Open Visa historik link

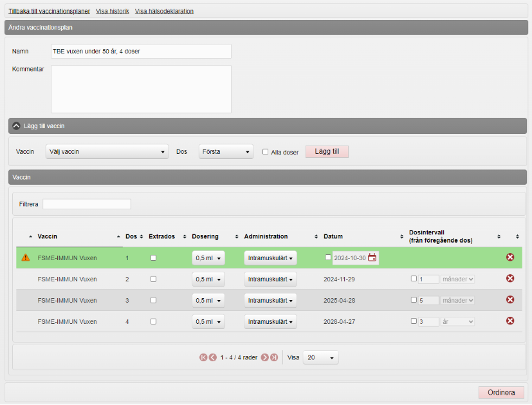[113, 11]
